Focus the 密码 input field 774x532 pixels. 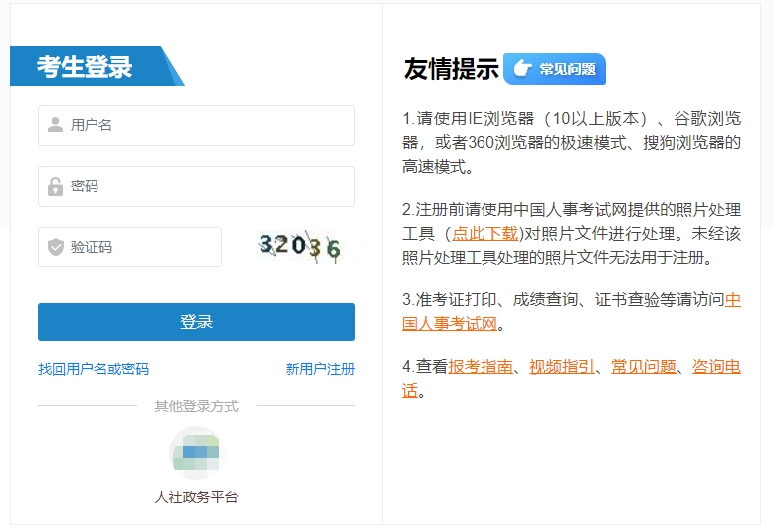209,186
